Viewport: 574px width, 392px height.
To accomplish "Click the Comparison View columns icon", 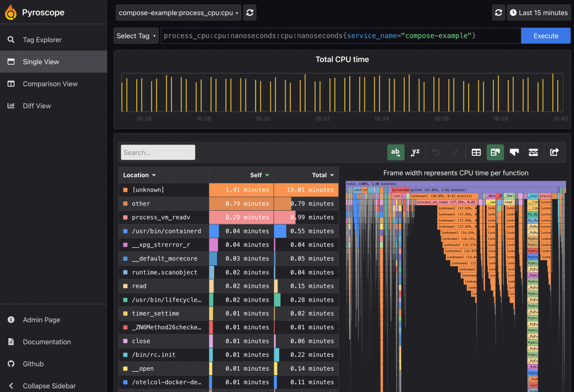I will pyautogui.click(x=11, y=84).
